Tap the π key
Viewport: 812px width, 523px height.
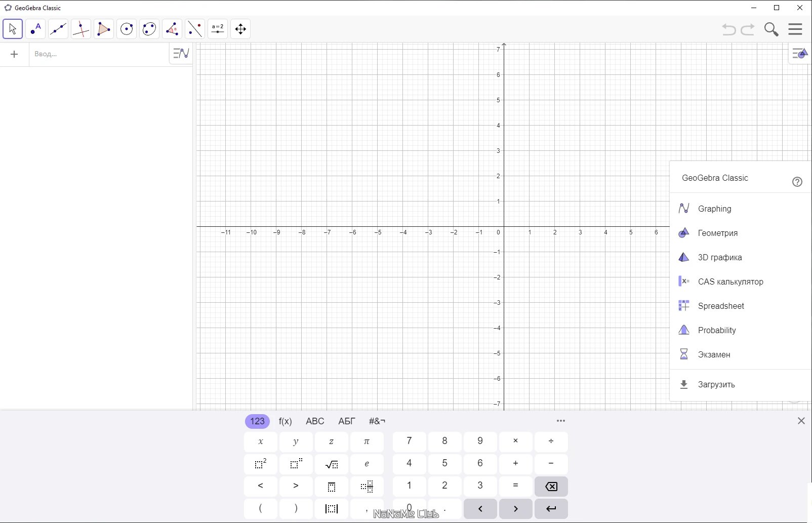tap(367, 441)
